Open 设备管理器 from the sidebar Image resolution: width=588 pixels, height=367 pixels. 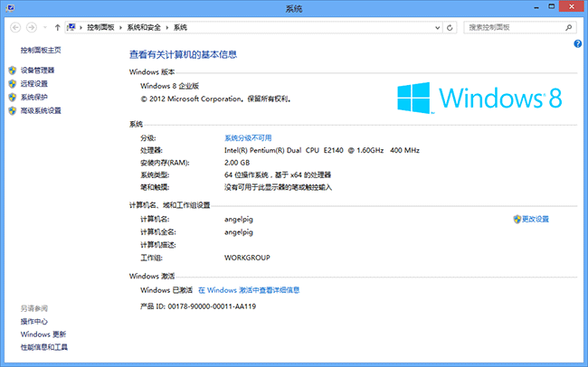[x=37, y=71]
